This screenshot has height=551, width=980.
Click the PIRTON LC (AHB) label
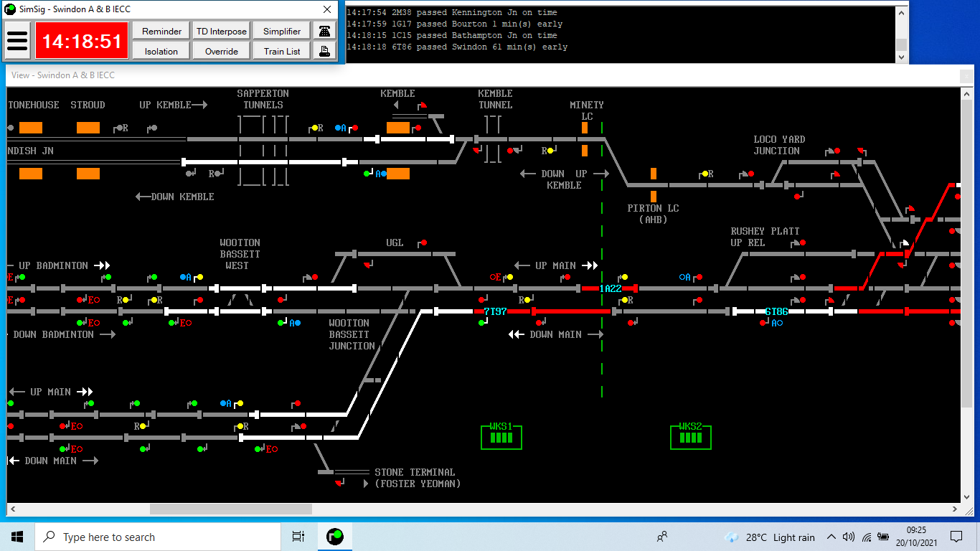coord(653,214)
